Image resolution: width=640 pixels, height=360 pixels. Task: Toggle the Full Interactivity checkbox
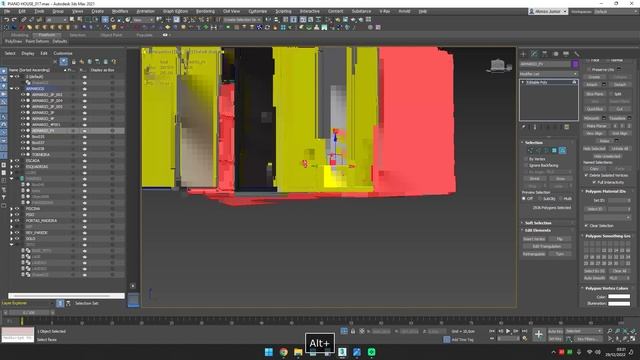pos(595,182)
